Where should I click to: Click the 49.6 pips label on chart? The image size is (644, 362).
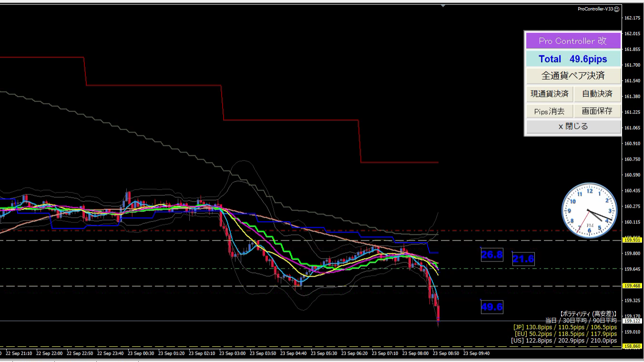coord(492,307)
